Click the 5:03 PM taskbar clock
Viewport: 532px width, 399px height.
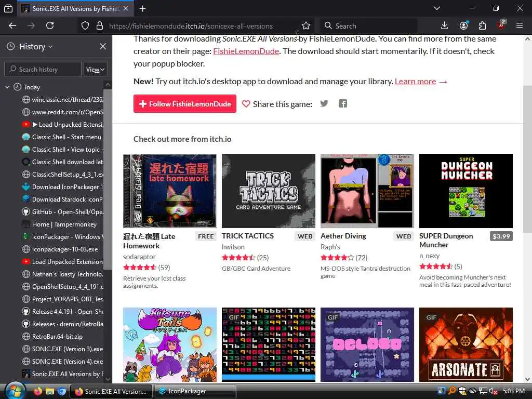click(514, 391)
